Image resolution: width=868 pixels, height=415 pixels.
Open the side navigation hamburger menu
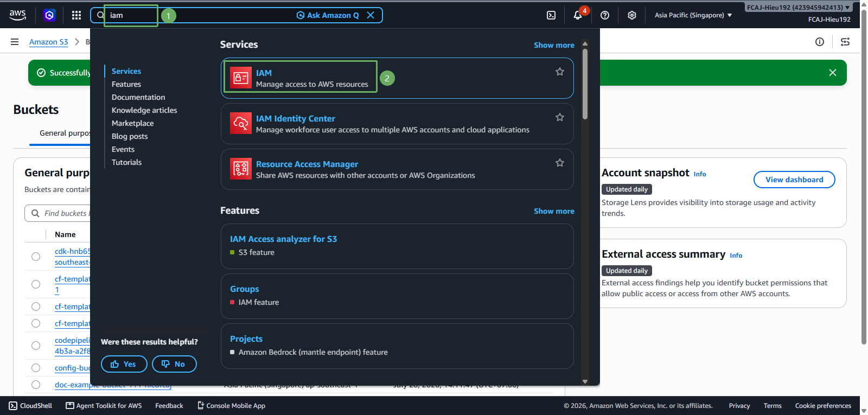point(15,42)
